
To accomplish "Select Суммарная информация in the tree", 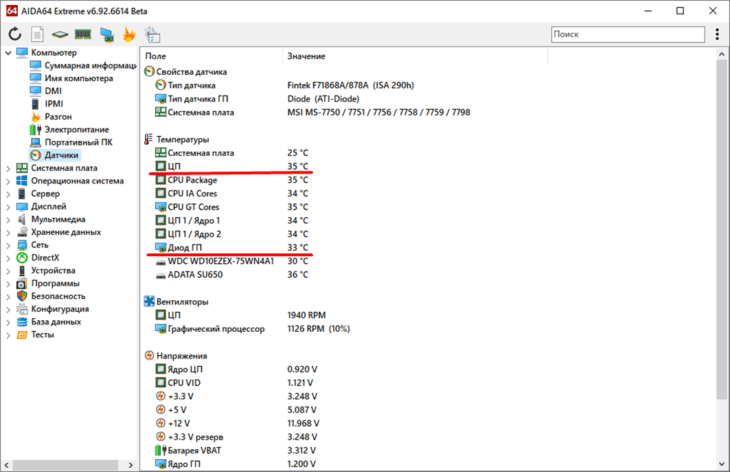I will click(90, 65).
